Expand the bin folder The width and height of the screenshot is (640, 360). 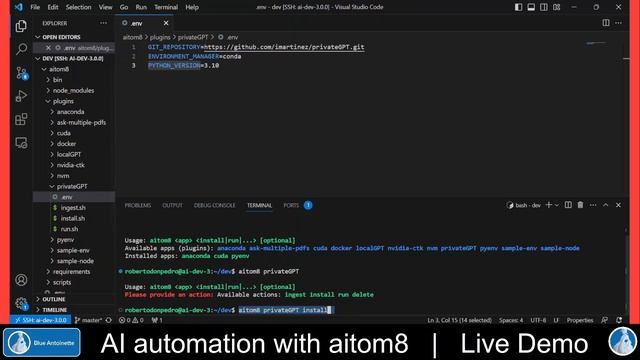point(74,80)
